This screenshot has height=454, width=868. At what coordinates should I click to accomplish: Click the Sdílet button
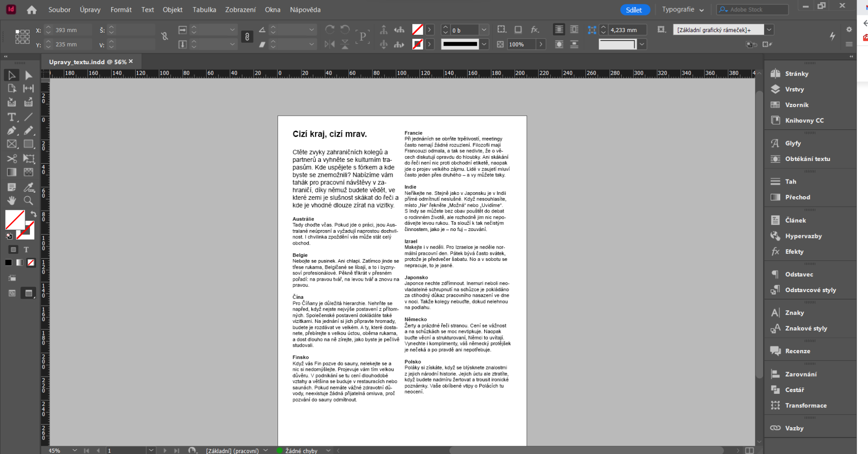(635, 9)
